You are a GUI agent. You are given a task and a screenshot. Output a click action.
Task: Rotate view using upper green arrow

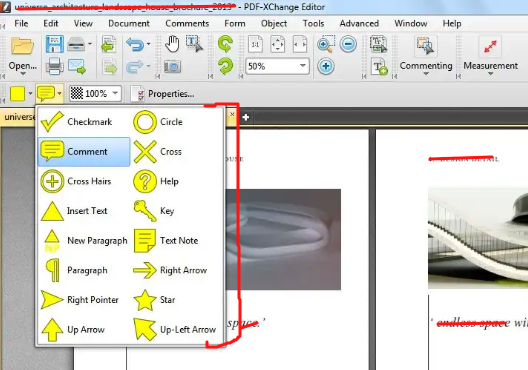coord(225,44)
